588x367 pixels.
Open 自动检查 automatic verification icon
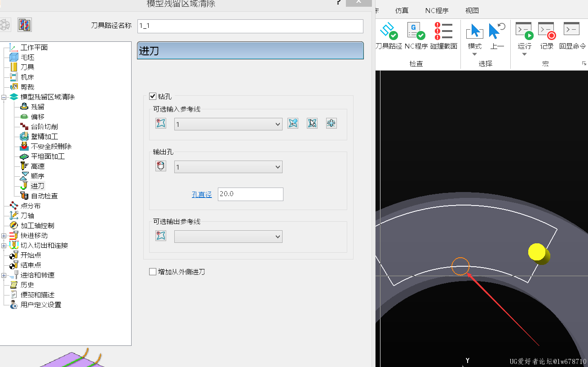pyautogui.click(x=24, y=196)
